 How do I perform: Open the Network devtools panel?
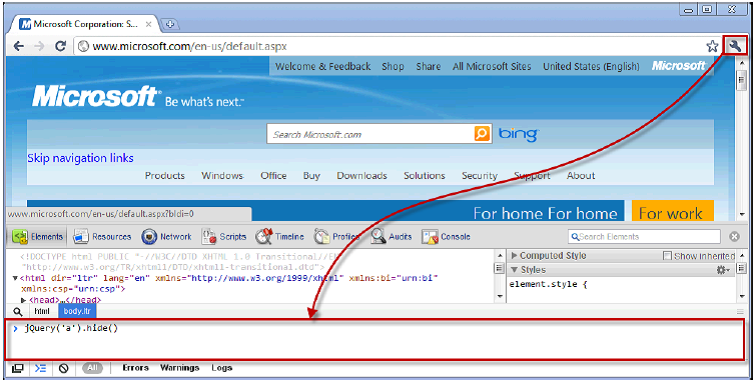tap(166, 236)
